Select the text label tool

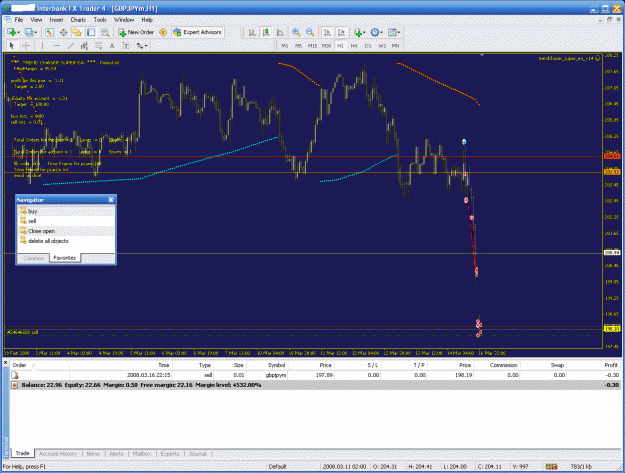click(x=126, y=46)
